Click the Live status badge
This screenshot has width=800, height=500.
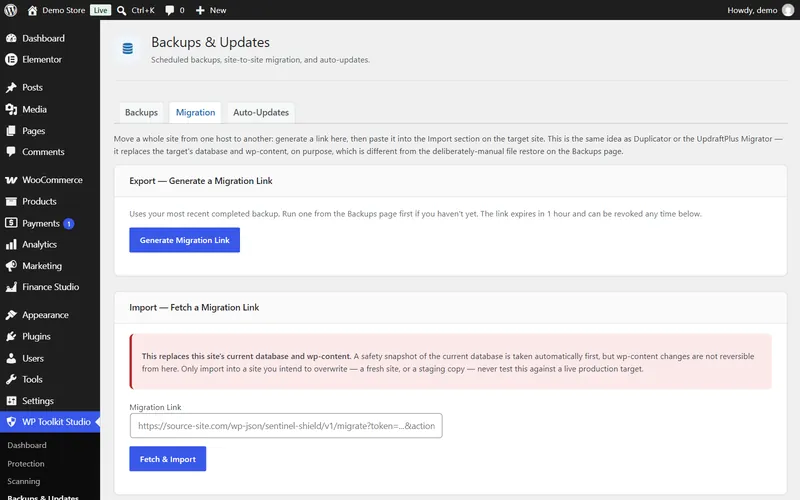click(101, 10)
